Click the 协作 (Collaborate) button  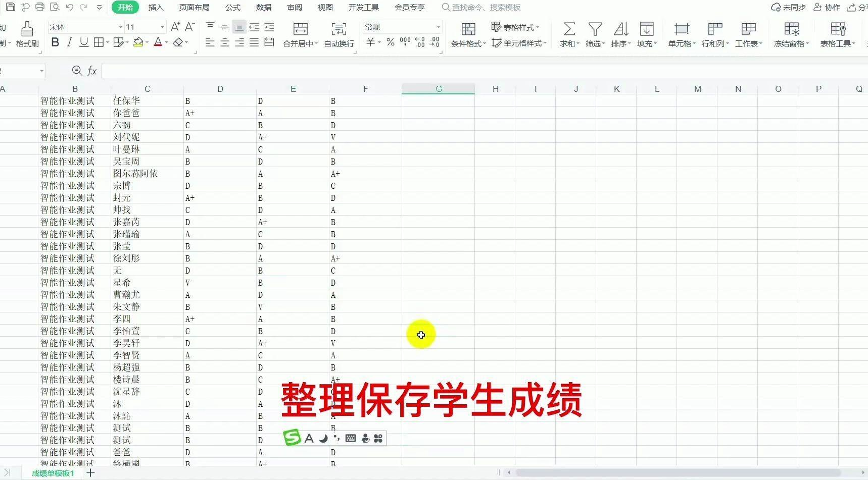coord(827,7)
